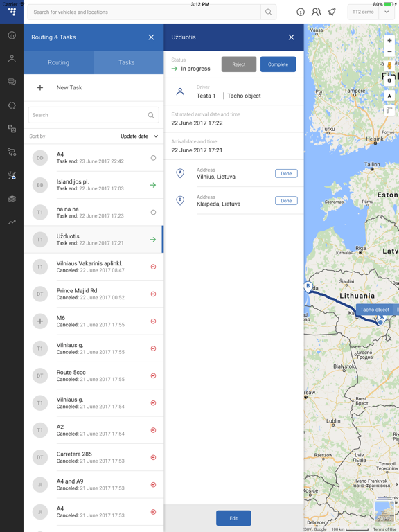Click the plus avatar on M6 task
The width and height of the screenshot is (399, 532).
[40, 321]
